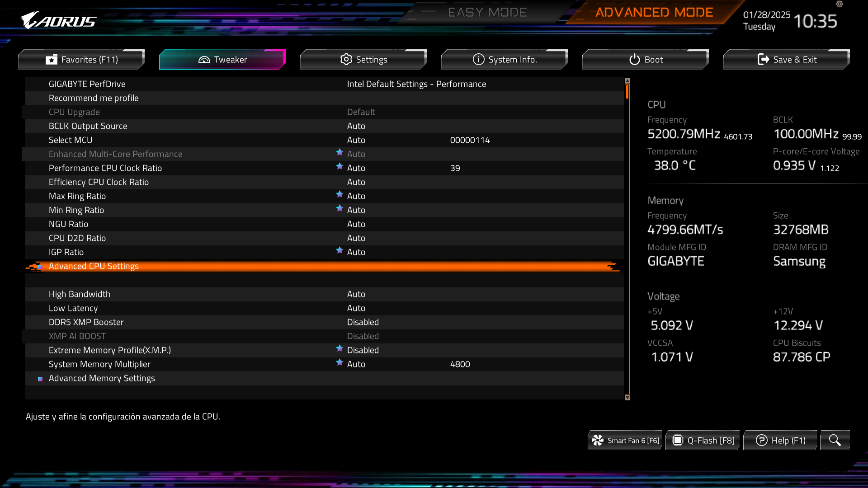Change DDR5 XMP Booster Disabled setting
Image resolution: width=868 pixels, height=488 pixels.
[x=363, y=322]
